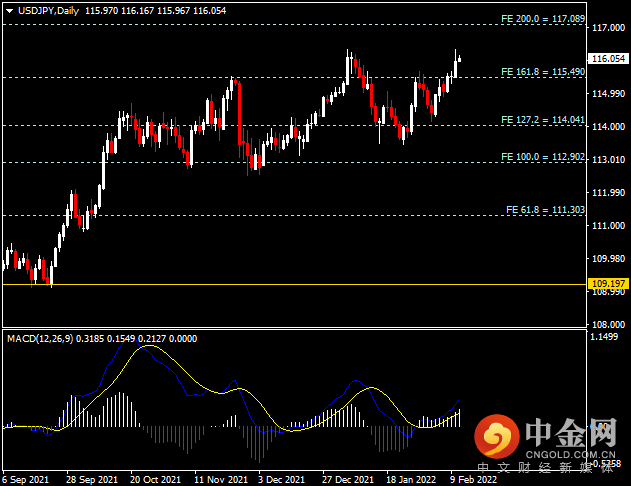Click the 20 Oct 2021 date label
Screen dimensions: 631x486
tap(153, 479)
